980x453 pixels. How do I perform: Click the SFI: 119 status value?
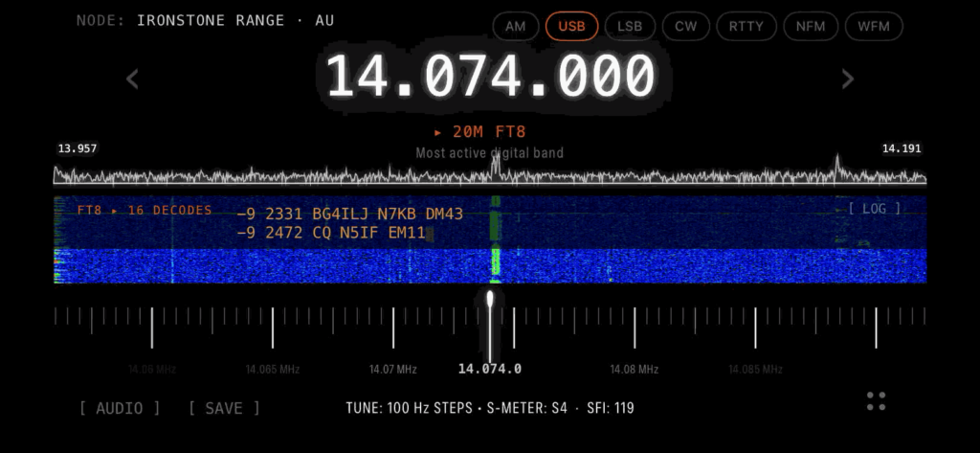610,409
